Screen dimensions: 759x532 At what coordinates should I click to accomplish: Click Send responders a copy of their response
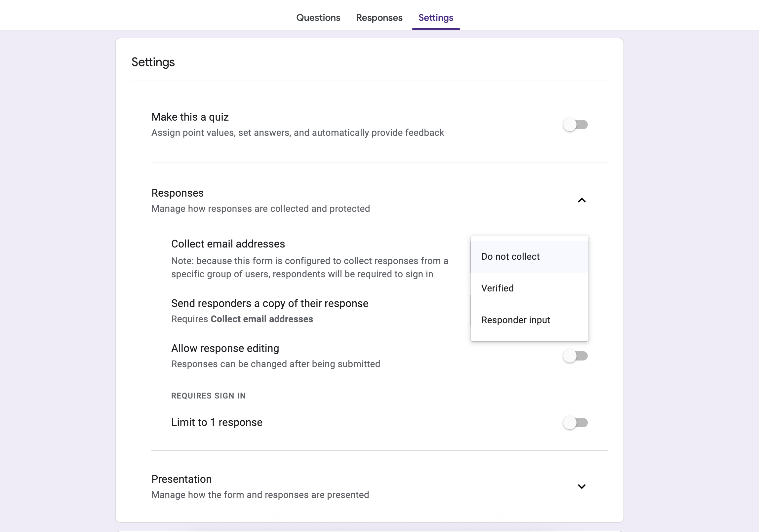(269, 303)
